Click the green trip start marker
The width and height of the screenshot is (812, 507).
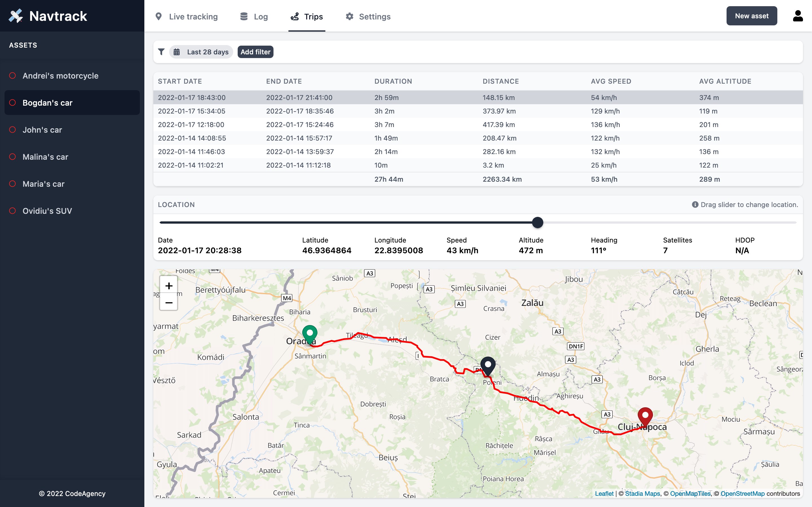[x=309, y=334]
